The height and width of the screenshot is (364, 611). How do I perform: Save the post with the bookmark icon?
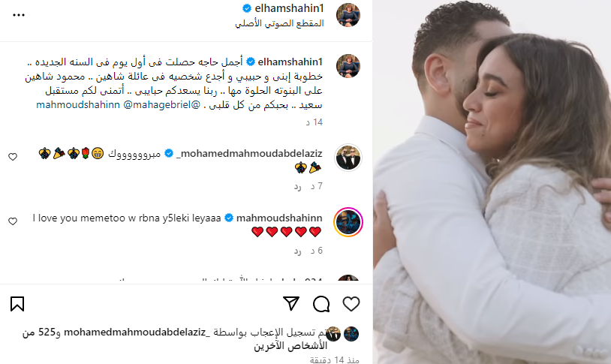[17, 304]
